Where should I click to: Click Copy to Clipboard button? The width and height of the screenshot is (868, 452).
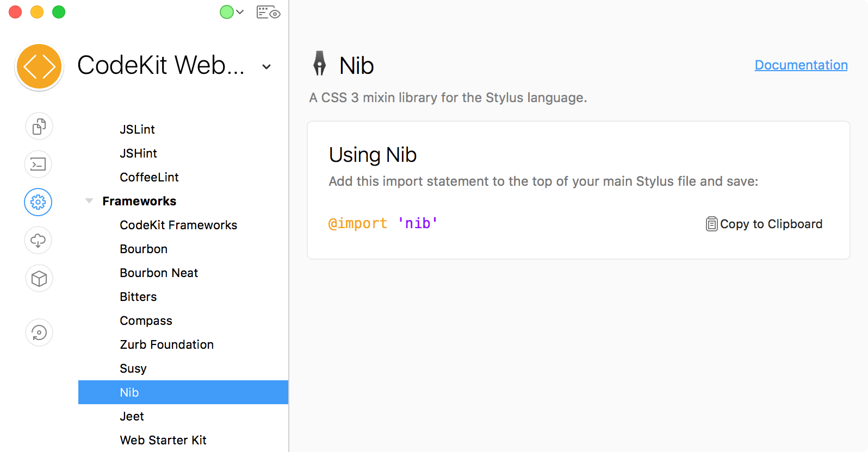pos(764,224)
